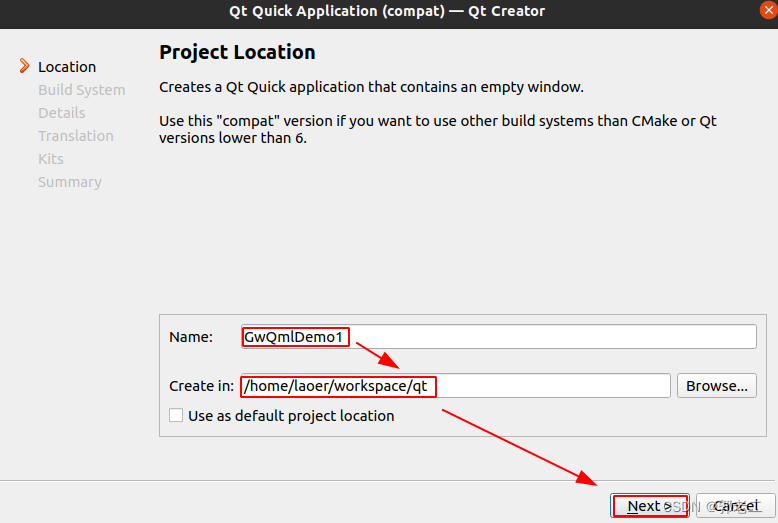This screenshot has height=523, width=778.
Task: Click the Project Location heading
Action: 237,52
